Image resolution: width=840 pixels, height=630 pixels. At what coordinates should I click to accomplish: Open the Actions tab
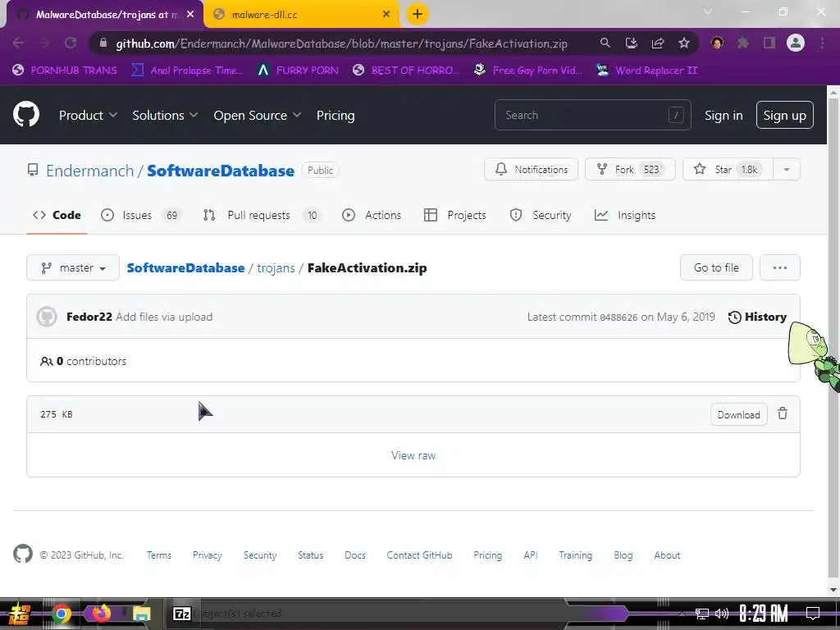[372, 215]
